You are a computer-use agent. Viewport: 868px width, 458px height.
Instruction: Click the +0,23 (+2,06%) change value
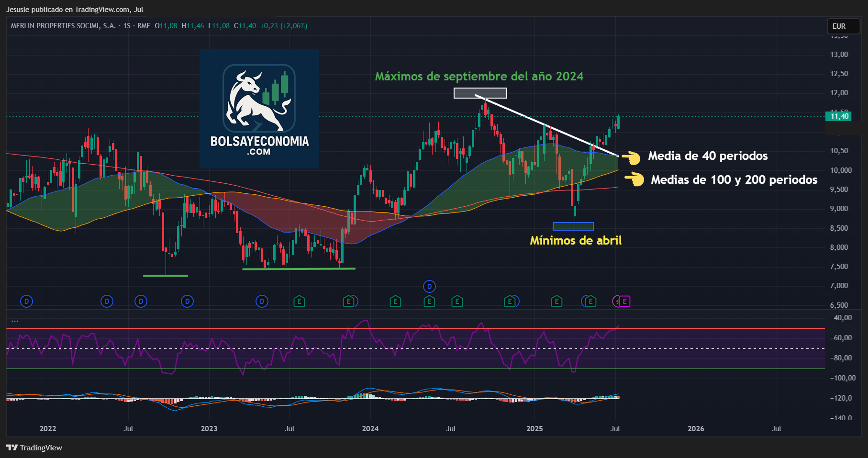point(284,26)
